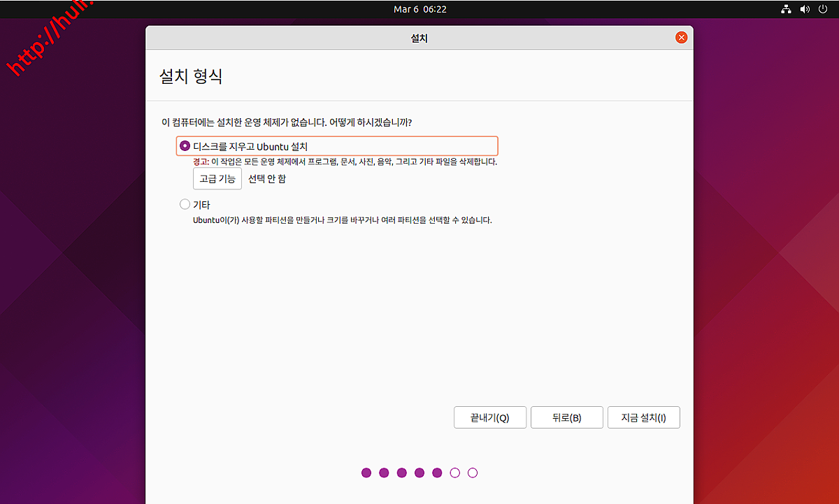
Task: Close the 설치 installer window
Action: pyautogui.click(x=681, y=38)
